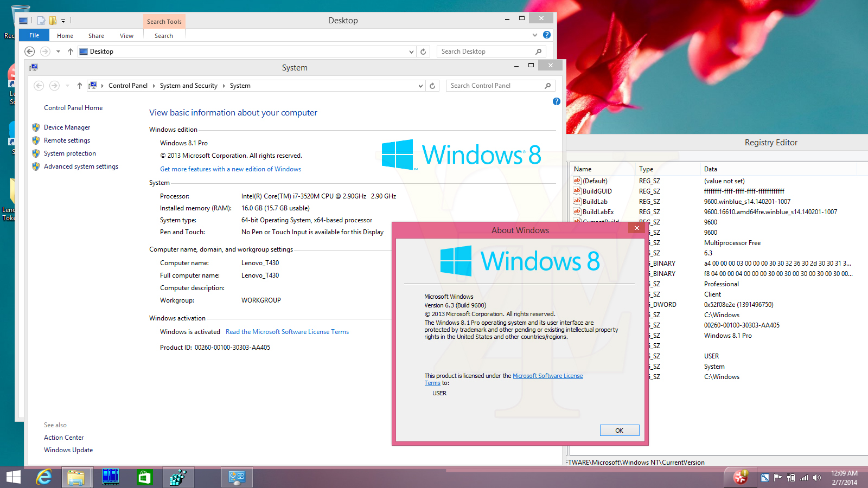This screenshot has width=868, height=488.
Task: Select Control Panel breadcrumb
Action: pyautogui.click(x=128, y=86)
